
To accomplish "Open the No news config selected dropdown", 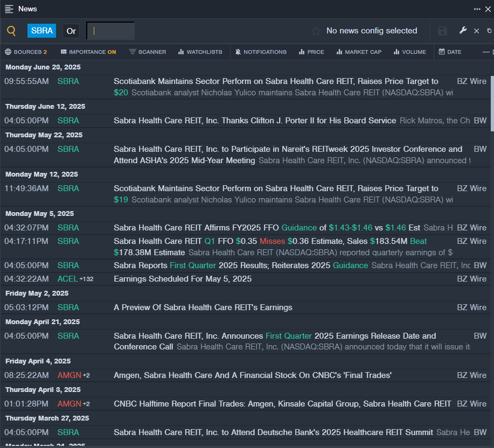I will (372, 31).
